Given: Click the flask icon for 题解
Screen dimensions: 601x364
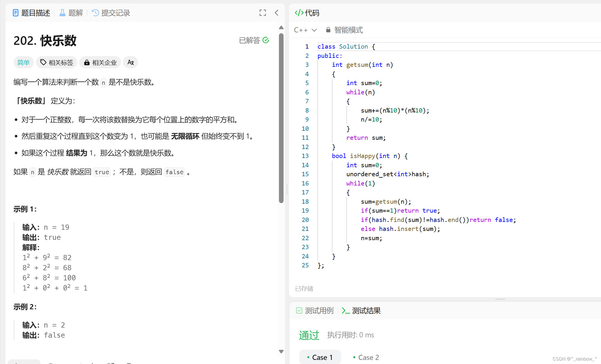Looking at the screenshot, I should click(62, 13).
